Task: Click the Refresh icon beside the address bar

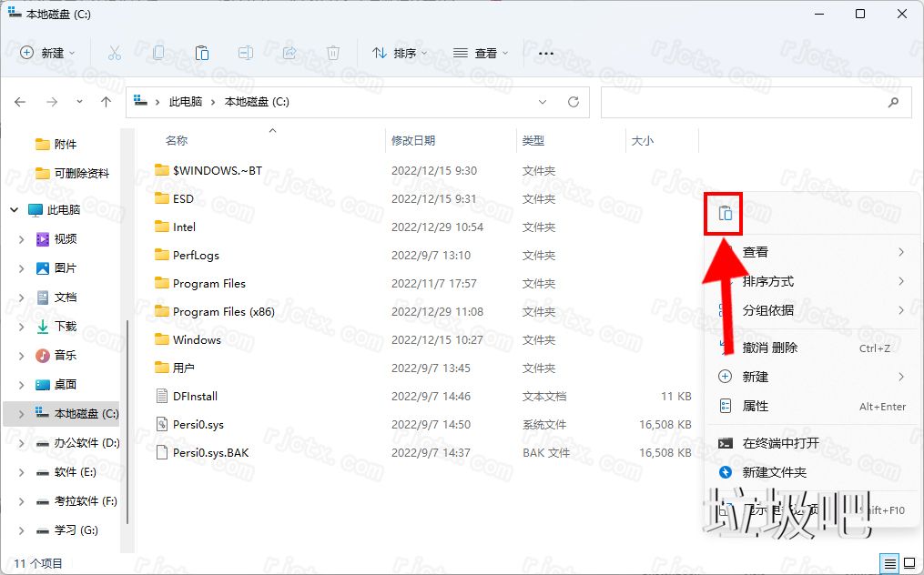Action: 574,102
